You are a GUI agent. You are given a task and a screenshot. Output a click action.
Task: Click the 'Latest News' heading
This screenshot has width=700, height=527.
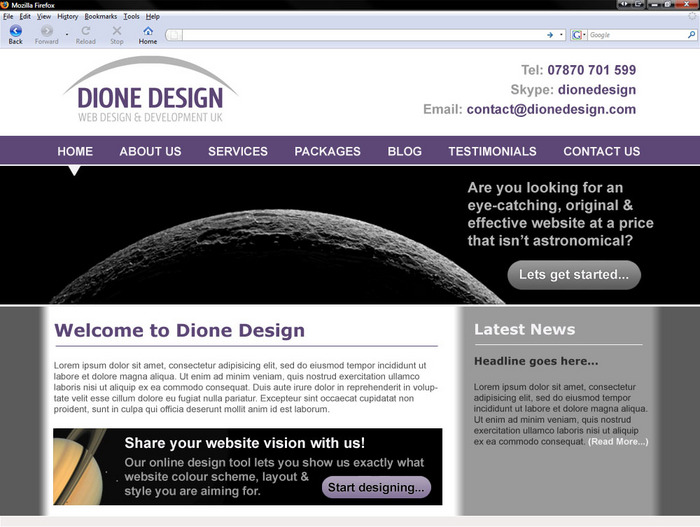click(x=525, y=330)
